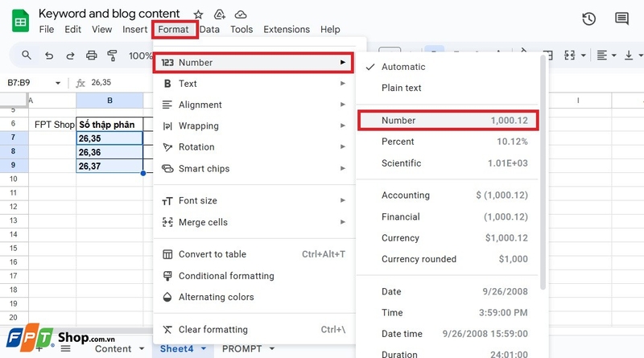Select Clear formatting
Viewport: 644px width, 358px height.
click(254, 329)
